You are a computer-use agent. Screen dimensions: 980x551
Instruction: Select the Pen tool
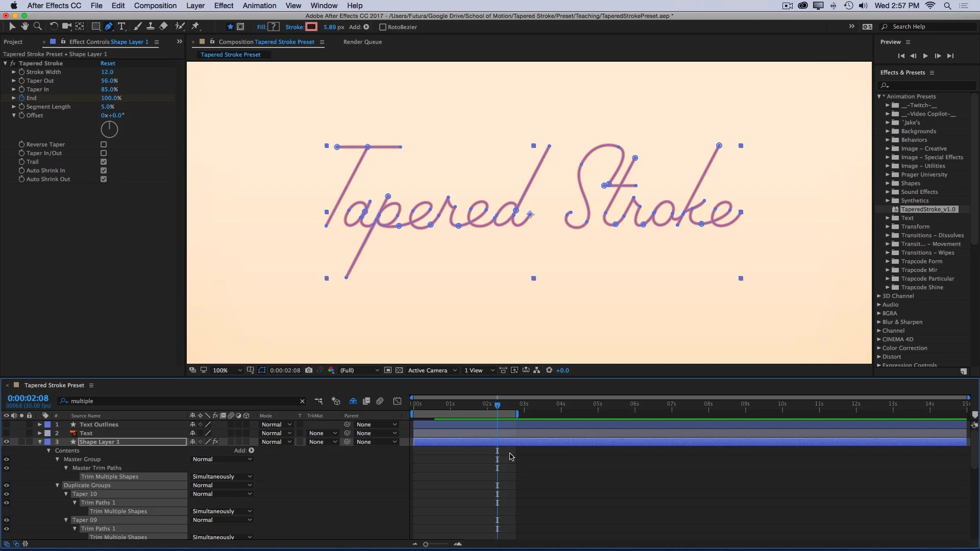[x=109, y=27]
